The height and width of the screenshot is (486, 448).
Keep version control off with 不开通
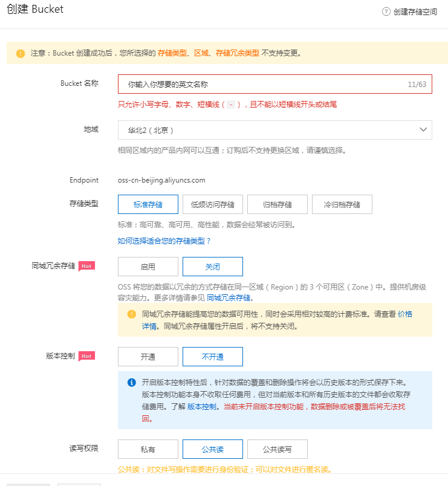(213, 357)
